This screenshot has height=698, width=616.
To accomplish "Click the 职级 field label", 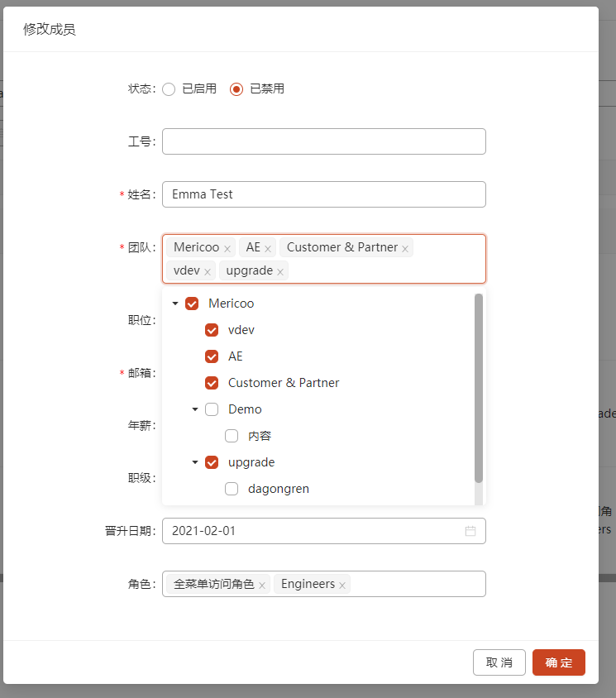I will (141, 478).
